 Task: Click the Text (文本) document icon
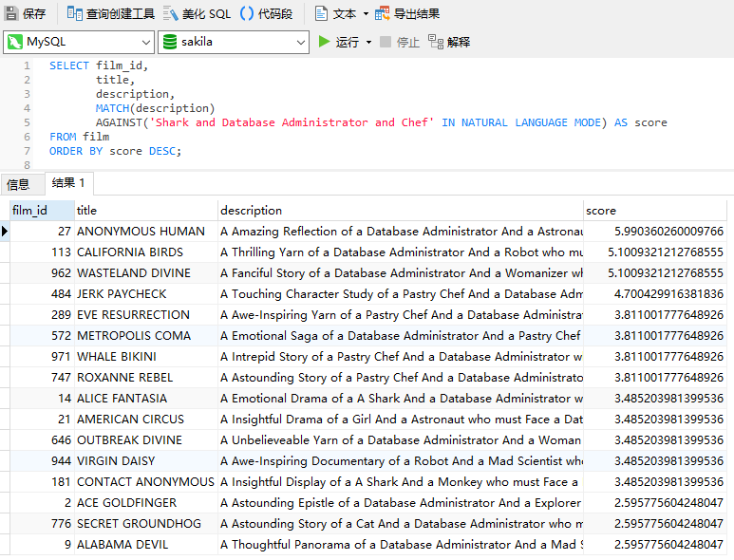click(321, 13)
